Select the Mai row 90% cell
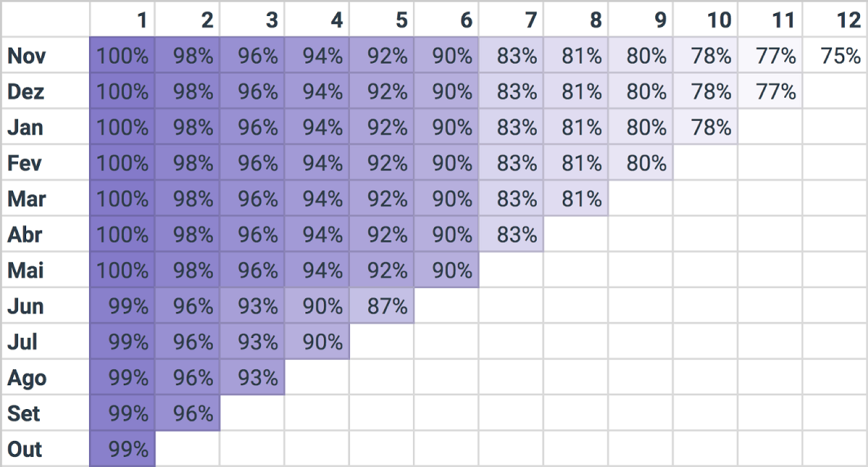 [x=446, y=270]
